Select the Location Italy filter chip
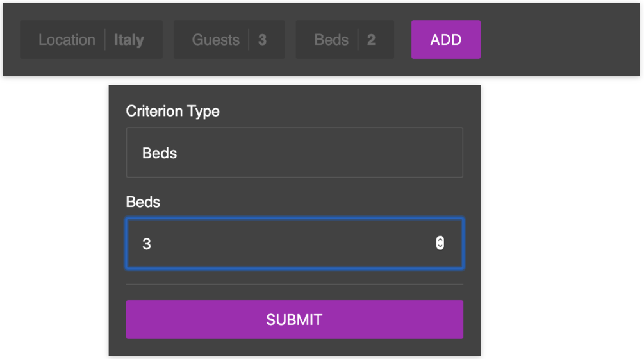The image size is (644, 359). (91, 40)
